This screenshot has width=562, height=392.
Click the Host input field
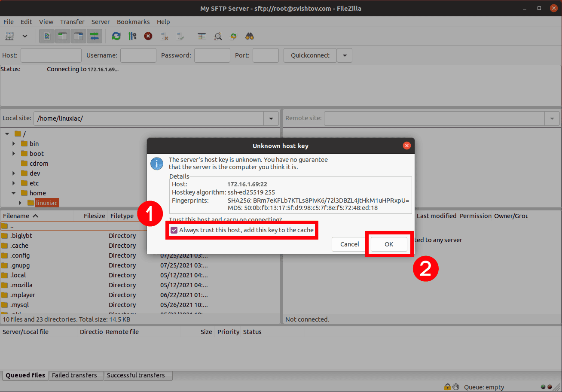pyautogui.click(x=51, y=55)
